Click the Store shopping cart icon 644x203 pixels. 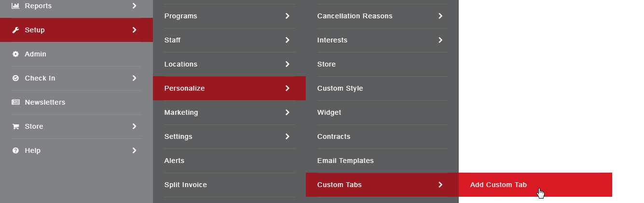(x=15, y=126)
